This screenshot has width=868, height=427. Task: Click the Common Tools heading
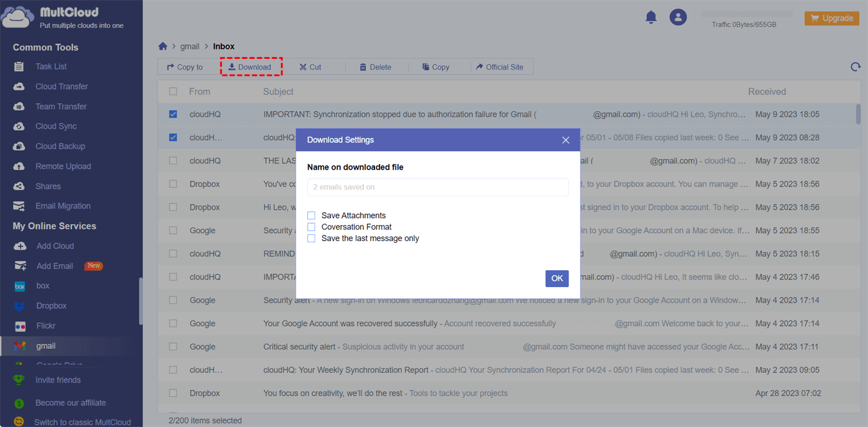click(x=46, y=47)
